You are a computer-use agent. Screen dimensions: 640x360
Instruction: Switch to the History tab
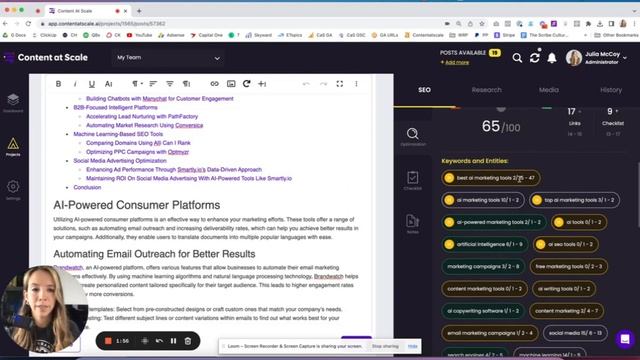point(611,90)
